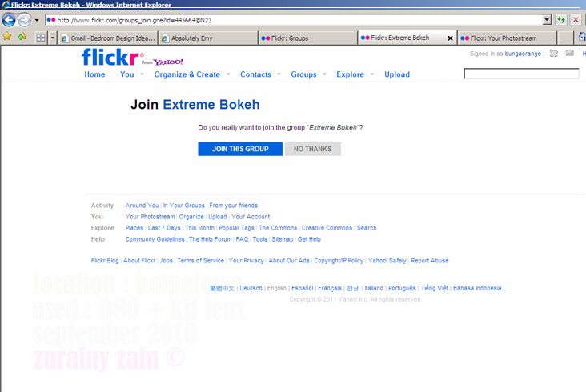Click the bungaorange username link
The image size is (586, 392).
tap(523, 54)
